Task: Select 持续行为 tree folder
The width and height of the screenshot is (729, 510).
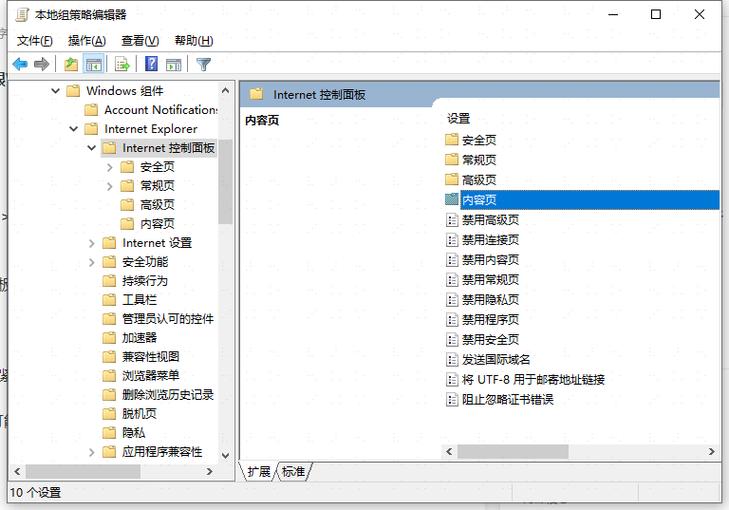Action: point(145,281)
